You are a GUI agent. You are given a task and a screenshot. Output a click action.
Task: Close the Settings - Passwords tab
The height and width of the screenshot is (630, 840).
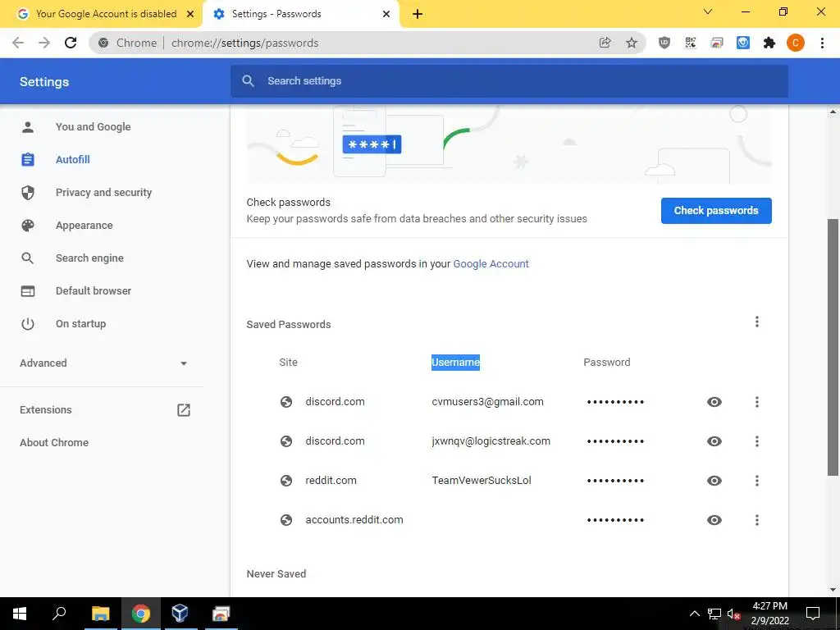click(x=386, y=14)
